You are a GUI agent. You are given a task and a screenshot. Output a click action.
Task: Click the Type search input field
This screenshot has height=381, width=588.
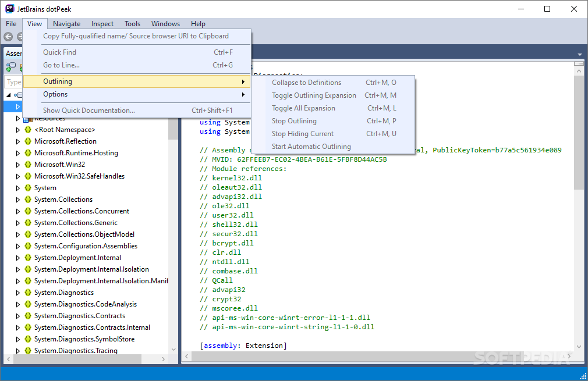coord(13,81)
